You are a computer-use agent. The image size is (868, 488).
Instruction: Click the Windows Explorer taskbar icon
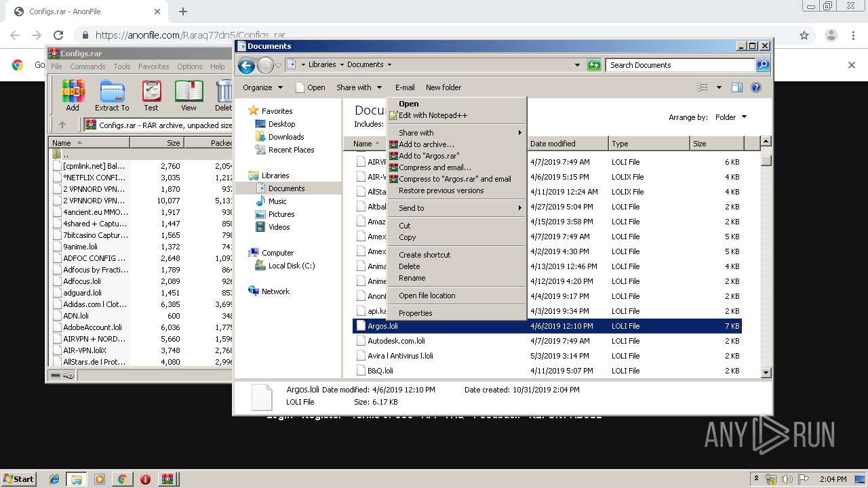pos(77,479)
